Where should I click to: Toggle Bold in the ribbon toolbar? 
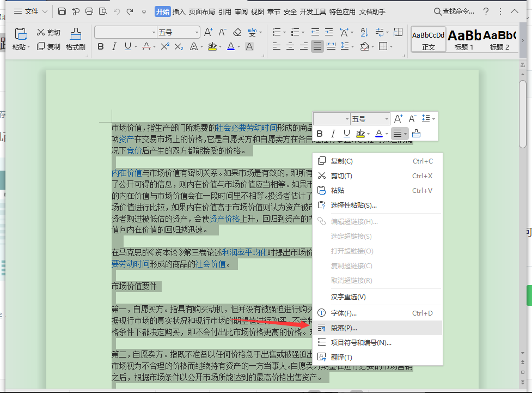click(x=101, y=47)
